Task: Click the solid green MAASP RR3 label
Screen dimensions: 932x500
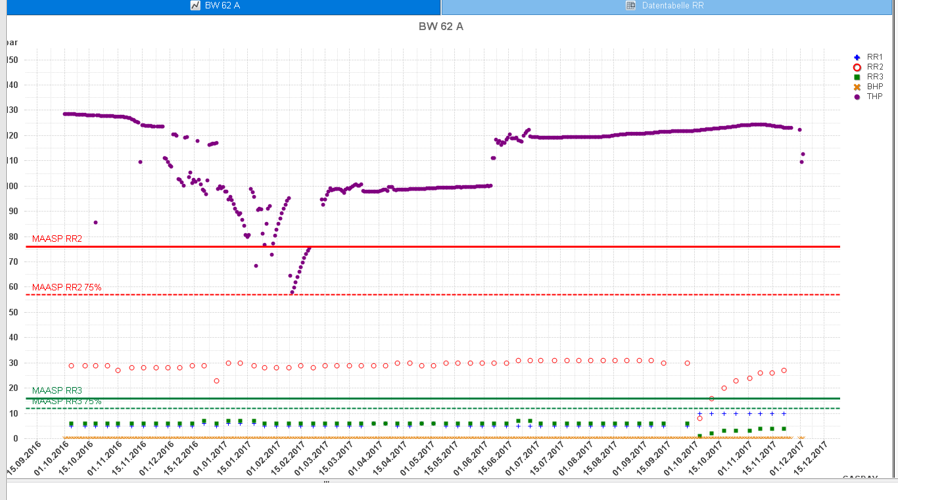Action: click(57, 391)
